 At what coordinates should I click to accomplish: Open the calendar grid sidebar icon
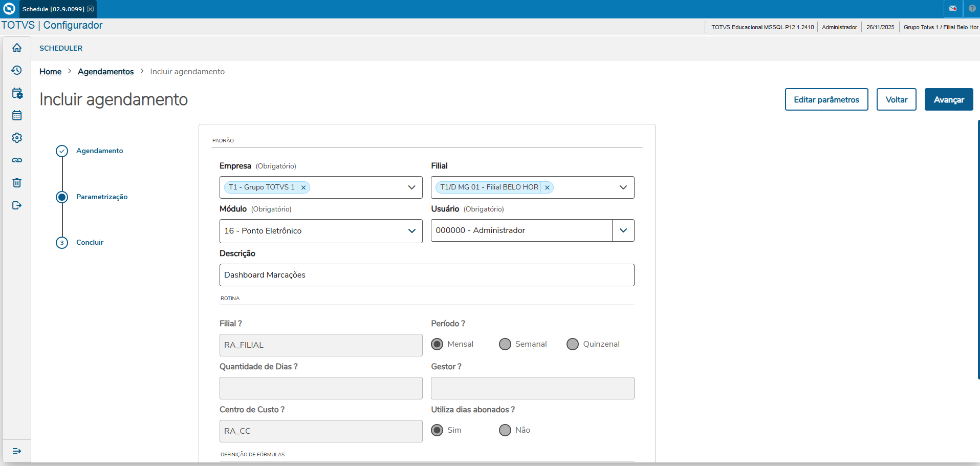17,115
